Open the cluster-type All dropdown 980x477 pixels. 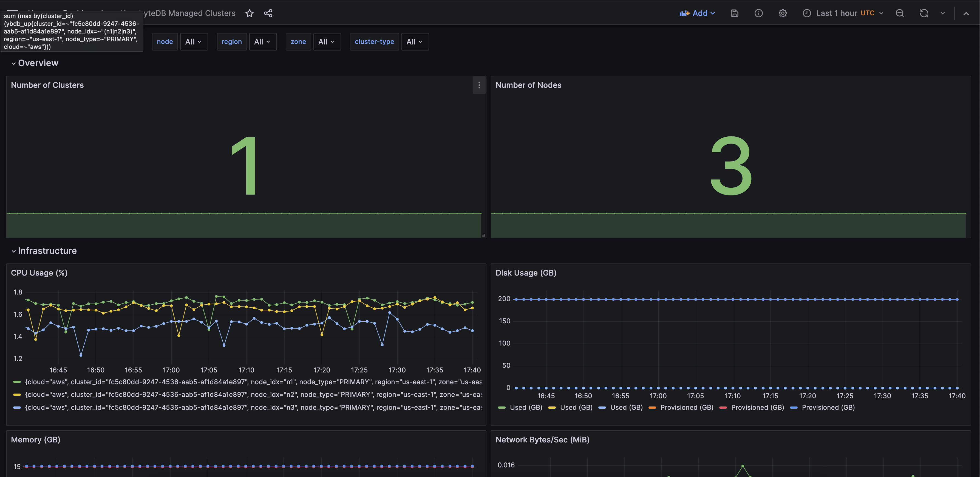[x=415, y=42]
